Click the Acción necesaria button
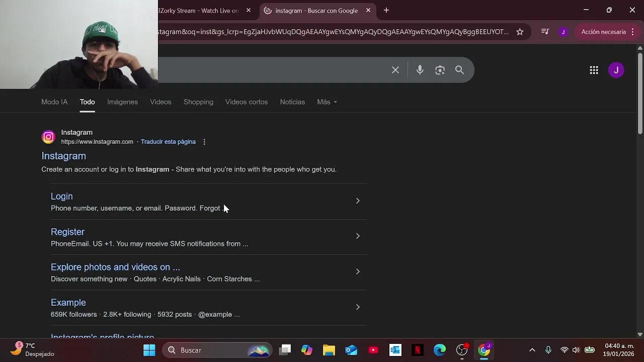The image size is (644, 362). 607,32
